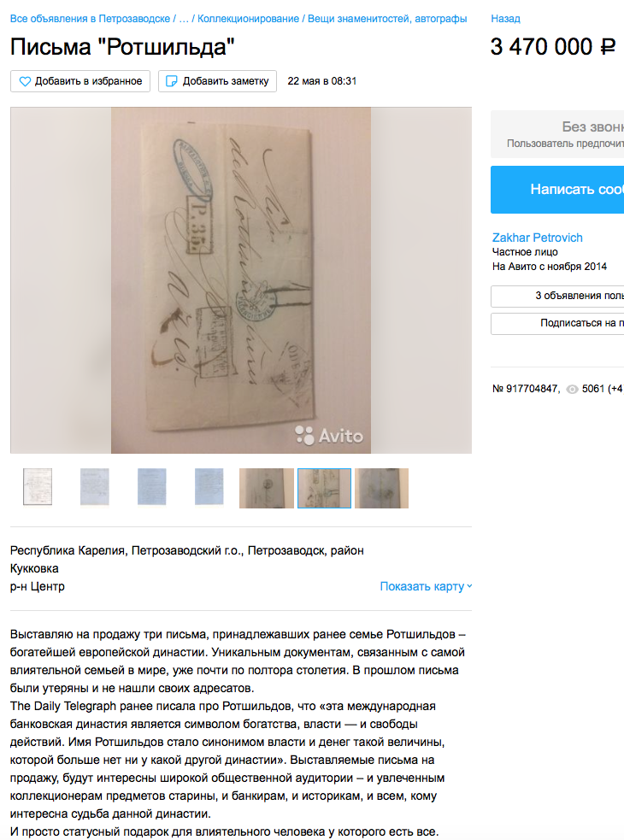Open the last envelope thumbnail
Image resolution: width=624 pixels, height=840 pixels.
[x=382, y=488]
